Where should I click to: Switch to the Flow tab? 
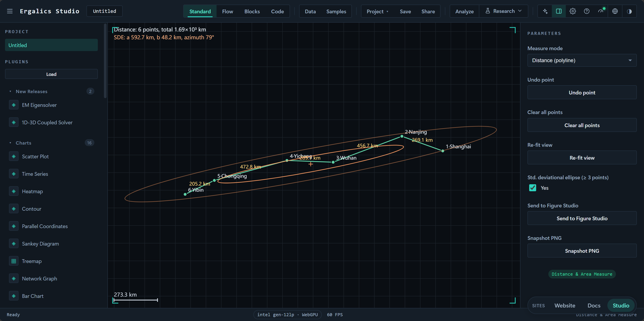pyautogui.click(x=227, y=12)
